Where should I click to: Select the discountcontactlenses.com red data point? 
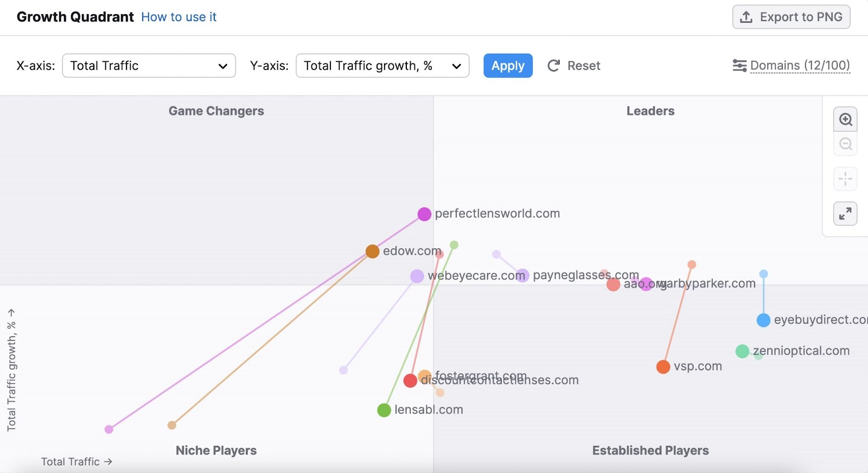click(410, 381)
